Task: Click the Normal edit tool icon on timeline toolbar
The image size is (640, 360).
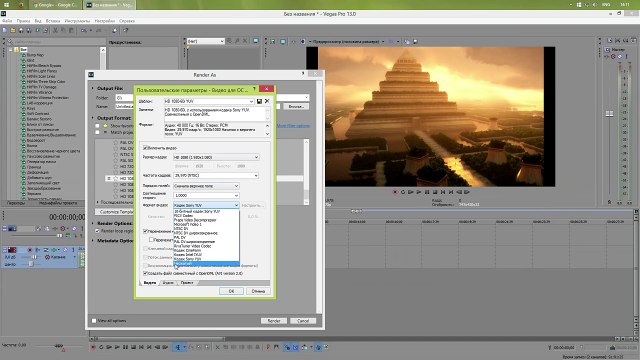Action: (x=178, y=347)
